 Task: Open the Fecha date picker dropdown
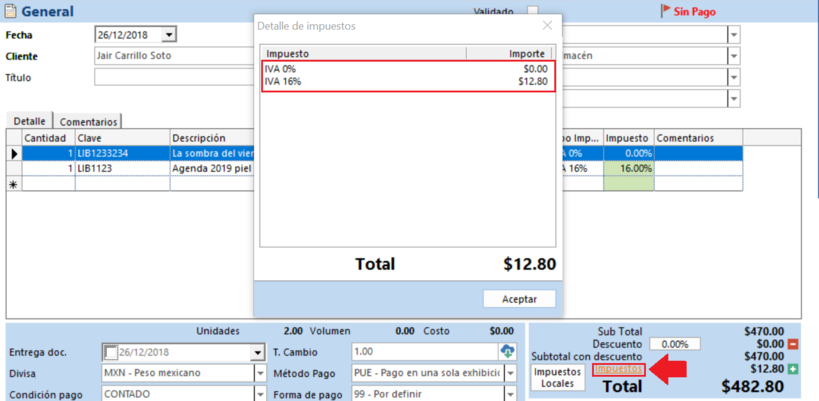[169, 35]
